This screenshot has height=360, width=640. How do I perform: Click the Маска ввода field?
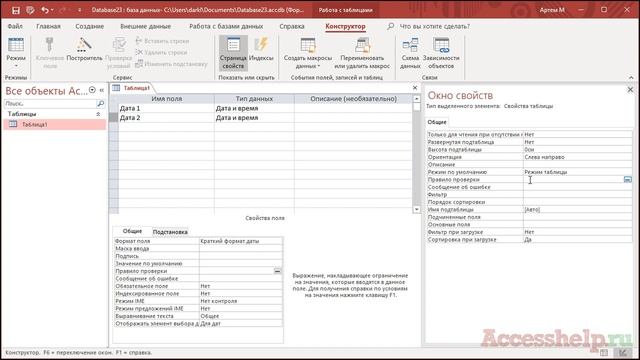tap(240, 249)
